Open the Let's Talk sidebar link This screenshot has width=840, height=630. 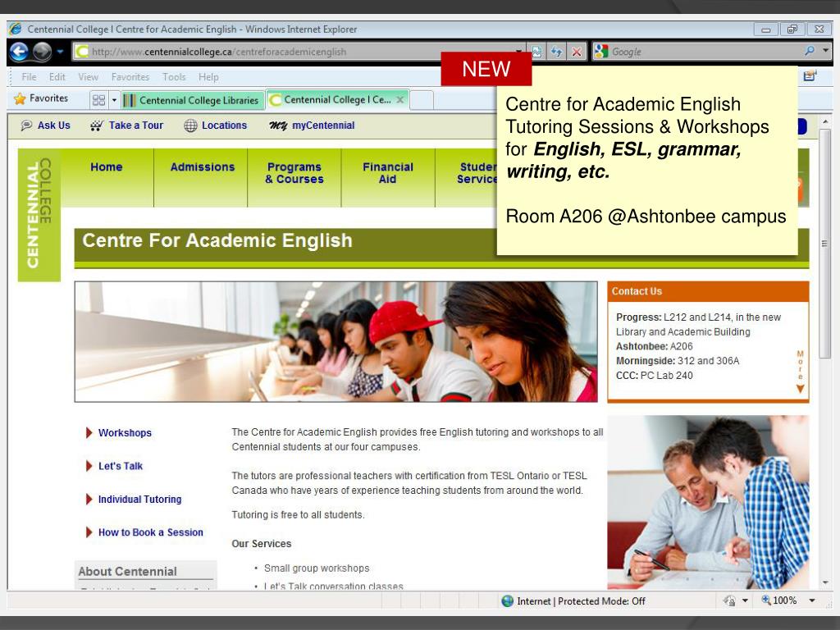pyautogui.click(x=121, y=466)
